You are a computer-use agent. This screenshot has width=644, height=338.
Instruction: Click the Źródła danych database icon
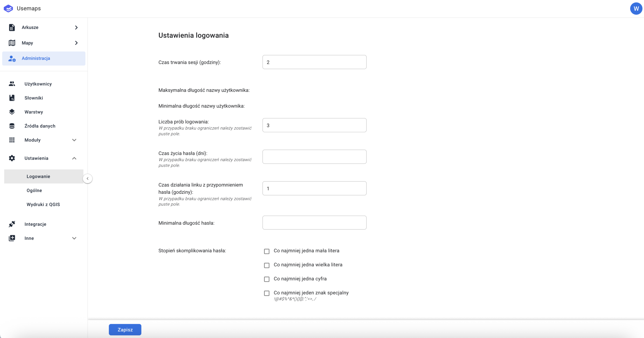click(12, 126)
